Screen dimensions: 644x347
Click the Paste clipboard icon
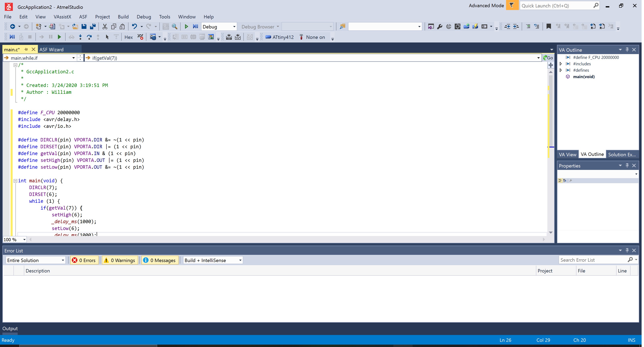(x=122, y=26)
